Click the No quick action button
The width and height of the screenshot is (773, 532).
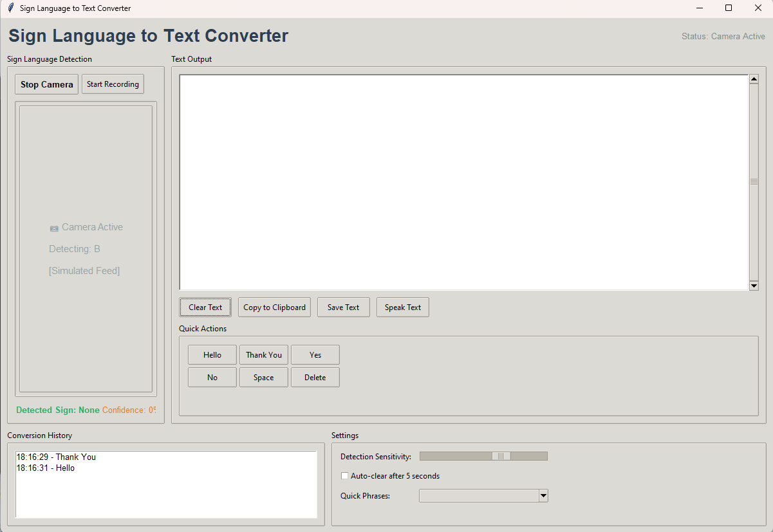click(212, 378)
